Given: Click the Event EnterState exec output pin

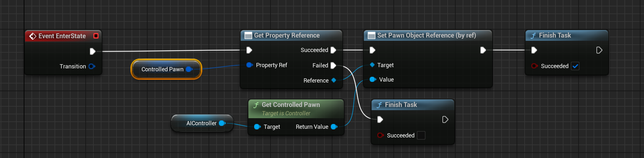Looking at the screenshot, I should [92, 51].
